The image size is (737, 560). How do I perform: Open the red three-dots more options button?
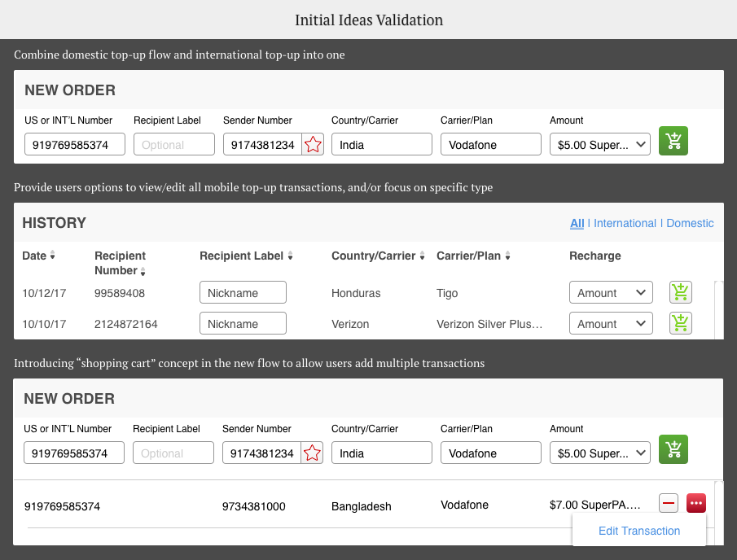[695, 504]
